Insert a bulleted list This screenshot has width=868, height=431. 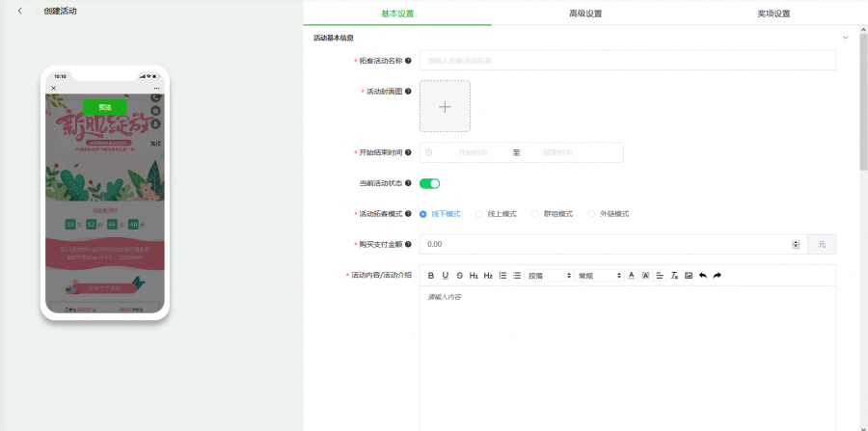point(517,276)
